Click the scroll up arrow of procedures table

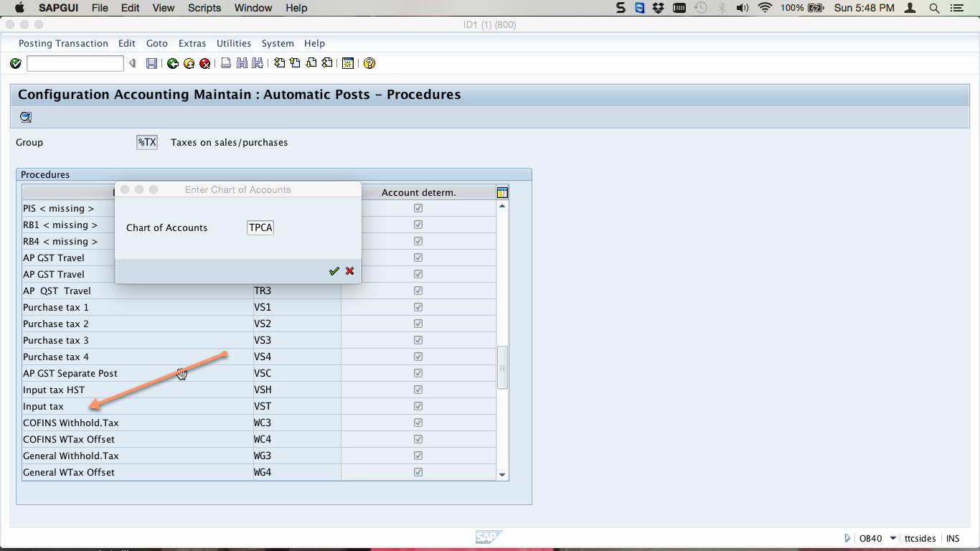pos(502,206)
